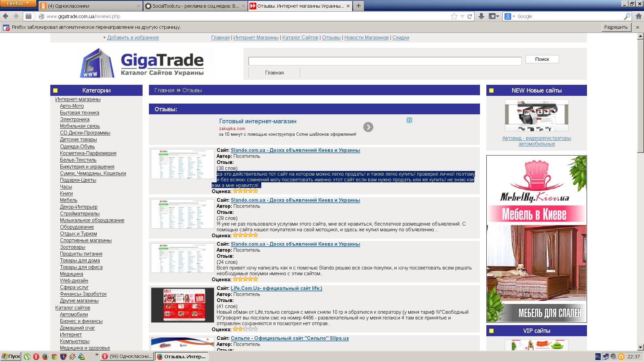Click the Автовид site thumbnail
This screenshot has width=644, height=362.
click(x=537, y=115)
